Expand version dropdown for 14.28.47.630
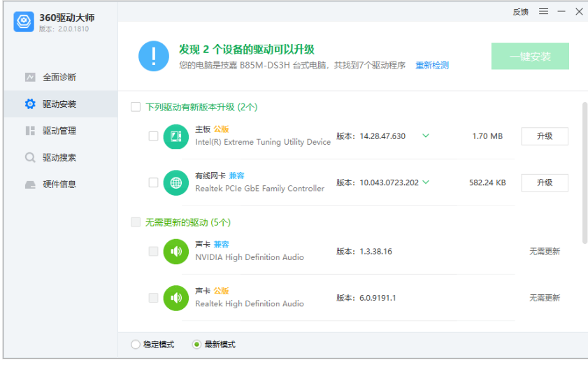The image size is (588, 367). pyautogui.click(x=425, y=136)
